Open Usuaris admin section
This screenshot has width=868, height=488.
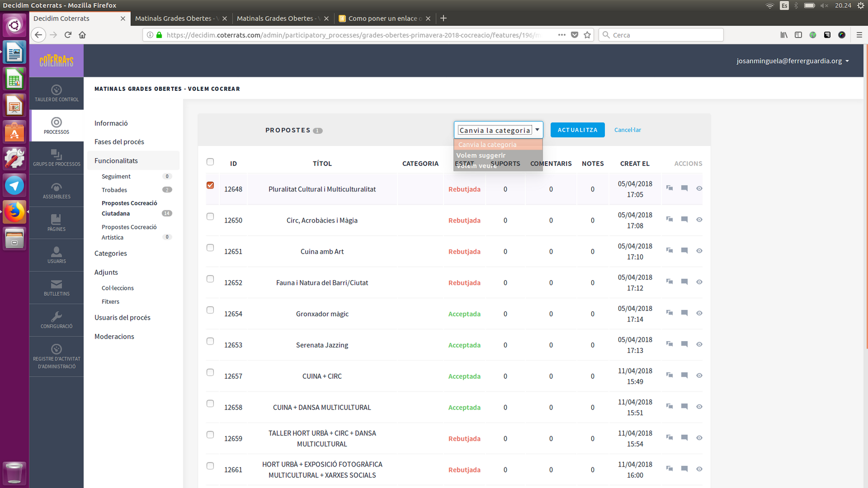[56, 255]
